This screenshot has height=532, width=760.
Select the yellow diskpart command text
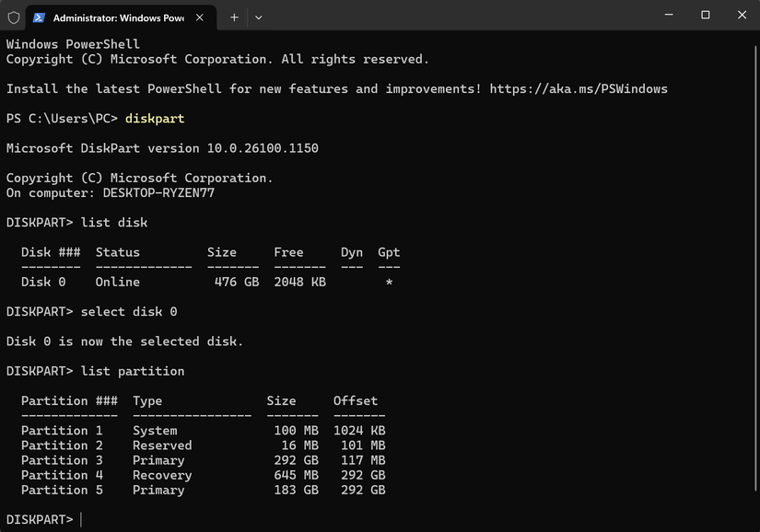(x=154, y=118)
